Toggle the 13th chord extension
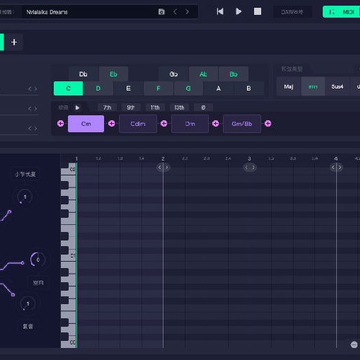 pyautogui.click(x=179, y=108)
